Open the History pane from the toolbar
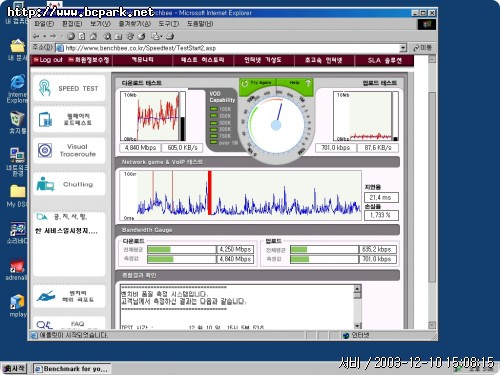This screenshot has height=375, width=500. pyautogui.click(x=142, y=36)
